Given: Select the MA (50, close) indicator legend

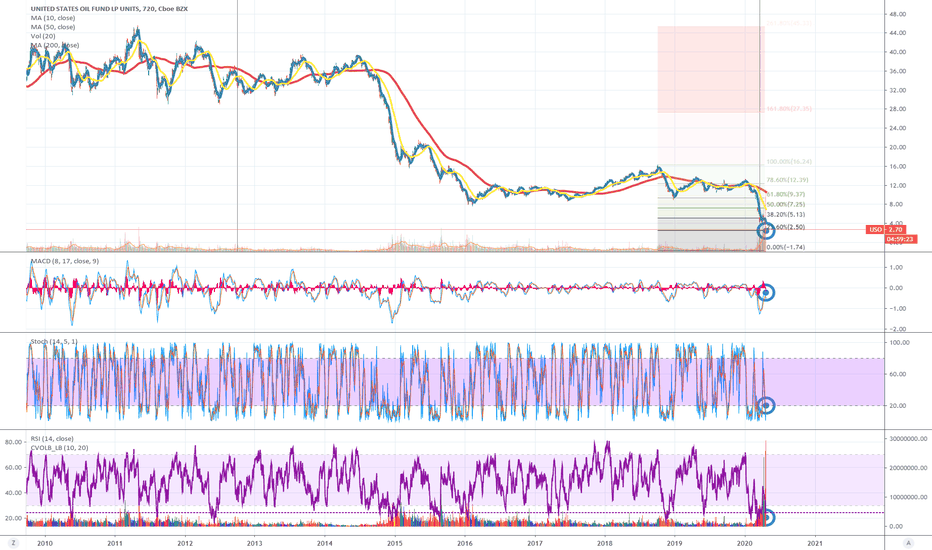Looking at the screenshot, I should point(53,27).
